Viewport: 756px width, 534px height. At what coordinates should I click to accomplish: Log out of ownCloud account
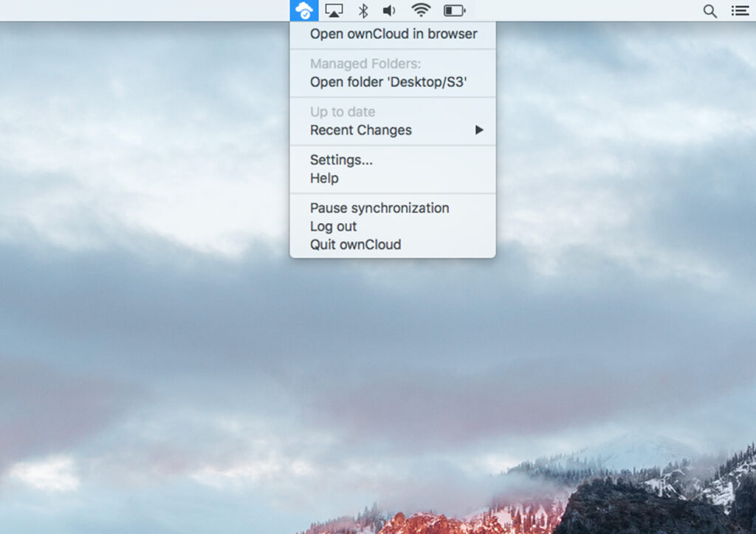point(333,226)
